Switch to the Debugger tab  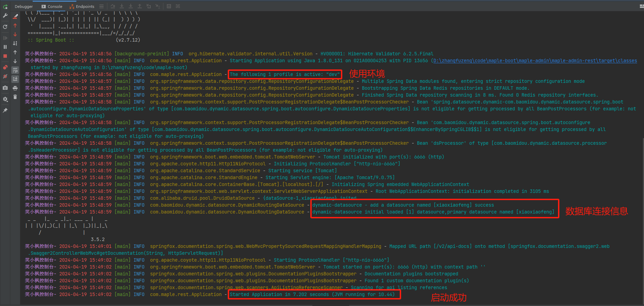pyautogui.click(x=24, y=7)
